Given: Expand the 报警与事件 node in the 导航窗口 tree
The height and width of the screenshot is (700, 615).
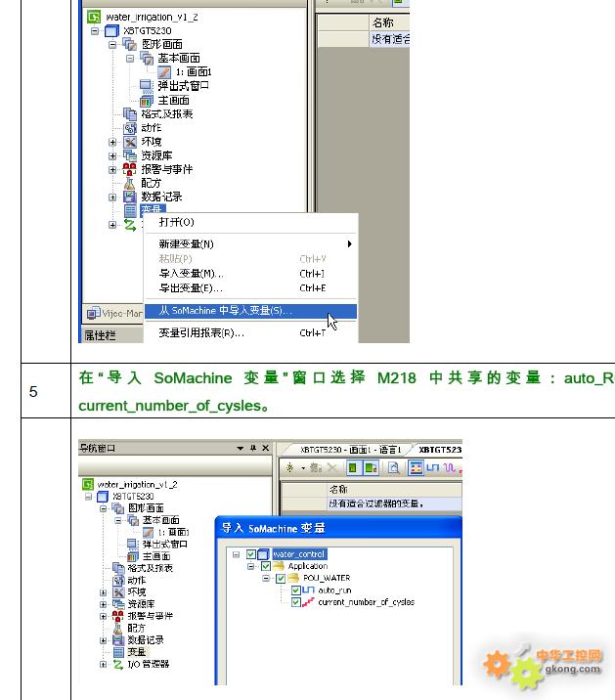Looking at the screenshot, I should click(x=104, y=616).
